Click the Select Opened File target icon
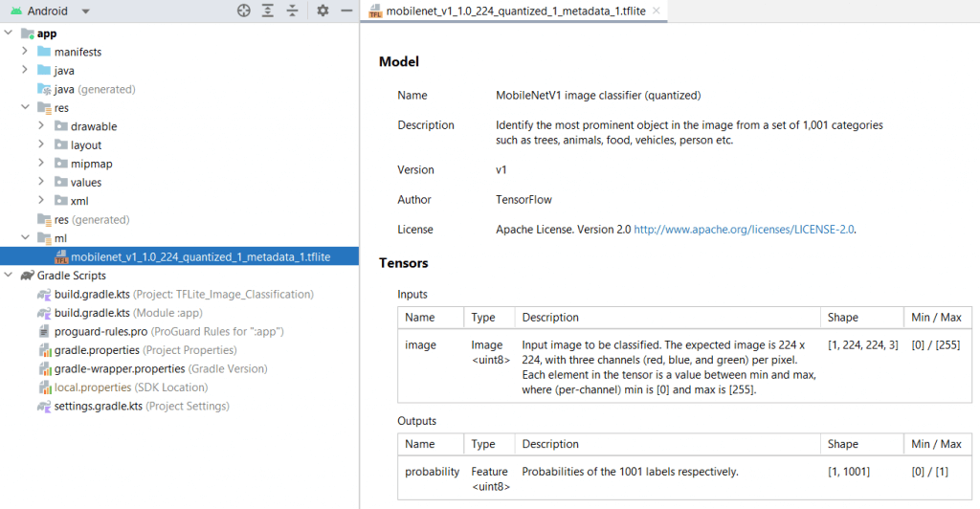980x509 pixels. (x=244, y=11)
